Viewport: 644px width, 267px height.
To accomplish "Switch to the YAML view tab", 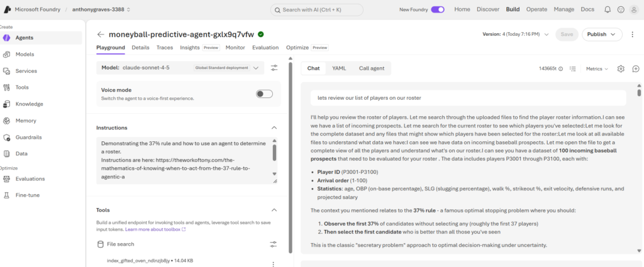I will coord(339,68).
